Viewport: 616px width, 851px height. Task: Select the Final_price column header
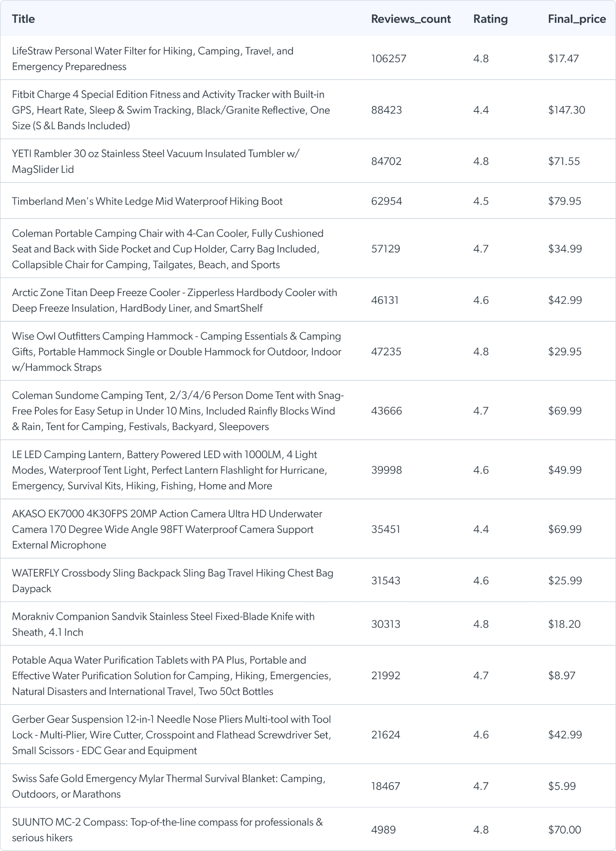(577, 19)
